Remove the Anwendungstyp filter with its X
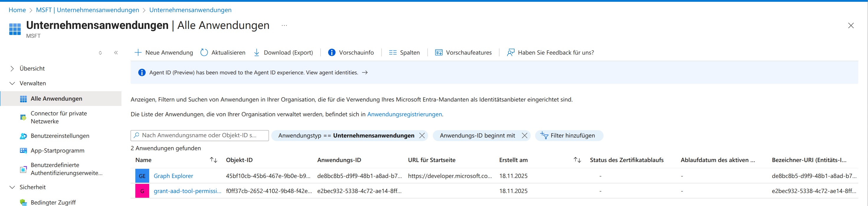Screen dimensions: 868x206 coord(422,135)
